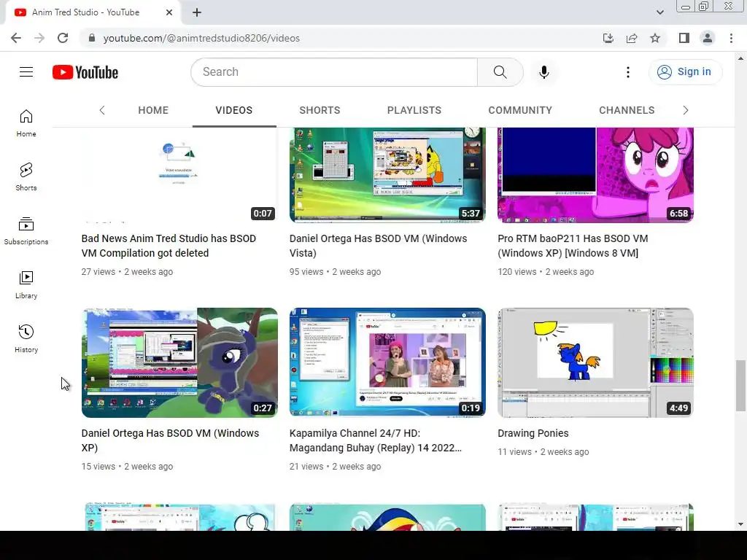Screen dimensions: 747x560
Task: Bookmark this page with star icon
Action: coord(655,38)
